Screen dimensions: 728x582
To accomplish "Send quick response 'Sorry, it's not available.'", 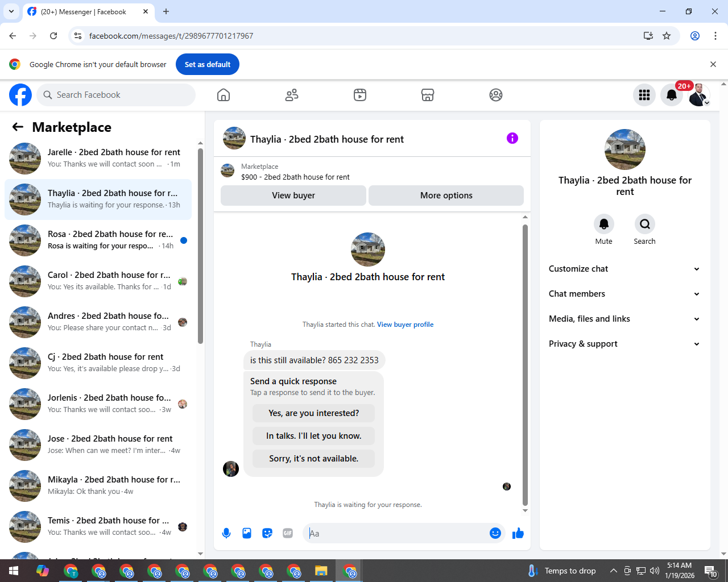I will pyautogui.click(x=314, y=459).
